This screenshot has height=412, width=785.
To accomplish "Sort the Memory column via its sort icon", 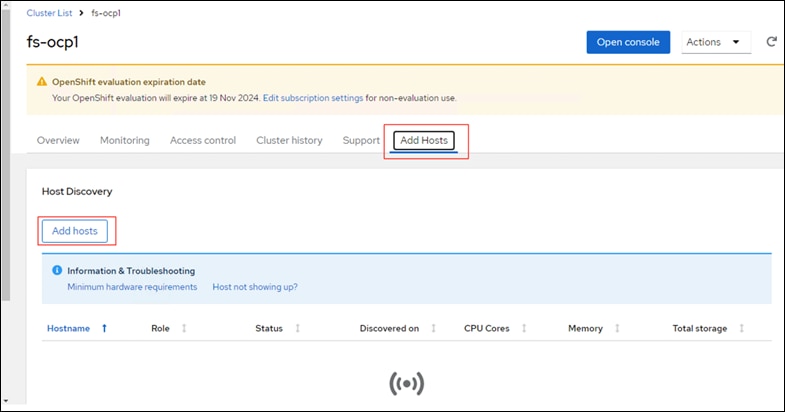I will pos(617,328).
